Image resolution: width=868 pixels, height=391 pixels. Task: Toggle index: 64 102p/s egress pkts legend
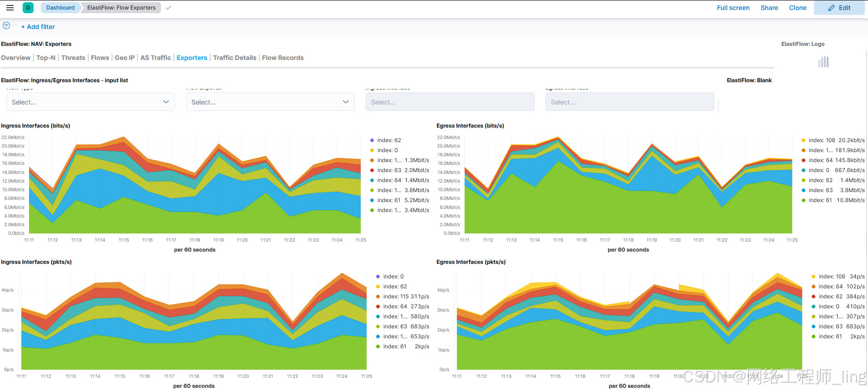tap(838, 287)
